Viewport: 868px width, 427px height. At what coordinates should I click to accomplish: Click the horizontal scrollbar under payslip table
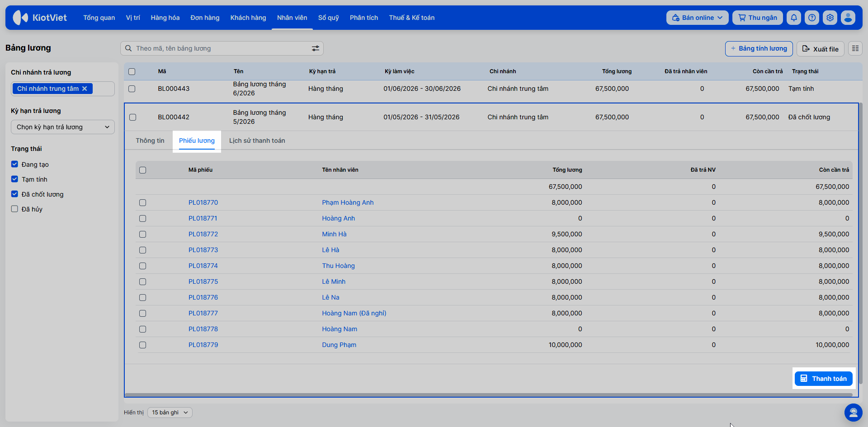click(x=488, y=395)
